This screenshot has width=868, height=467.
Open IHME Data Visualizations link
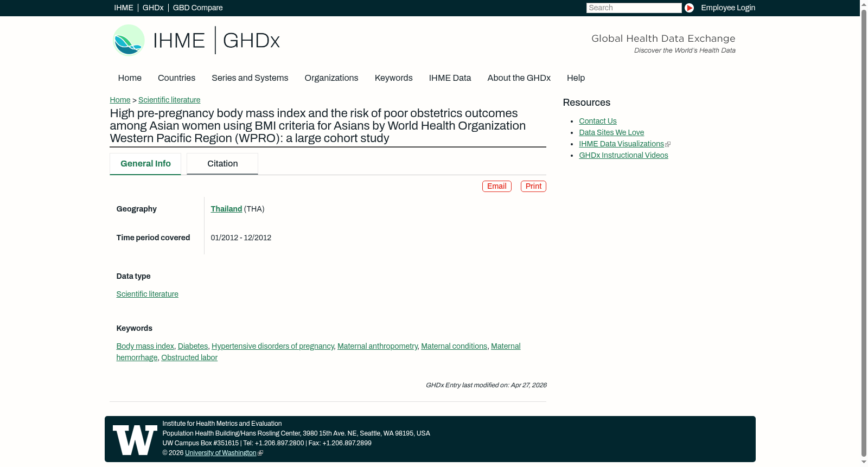[x=621, y=144]
